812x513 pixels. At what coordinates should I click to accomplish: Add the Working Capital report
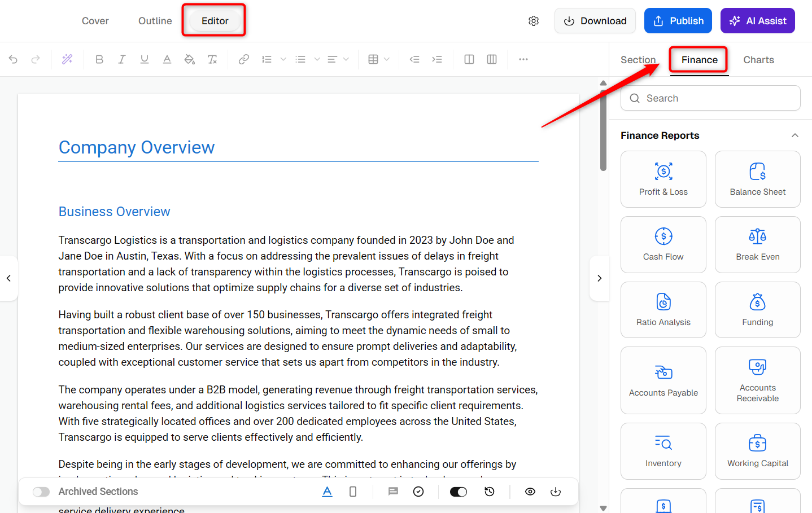pos(758,451)
